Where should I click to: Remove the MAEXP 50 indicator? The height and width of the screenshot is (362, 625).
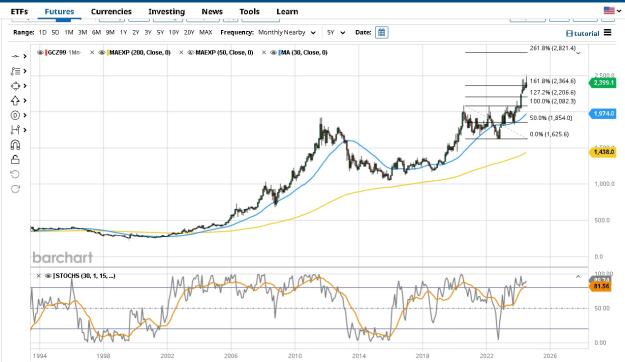pyautogui.click(x=181, y=52)
